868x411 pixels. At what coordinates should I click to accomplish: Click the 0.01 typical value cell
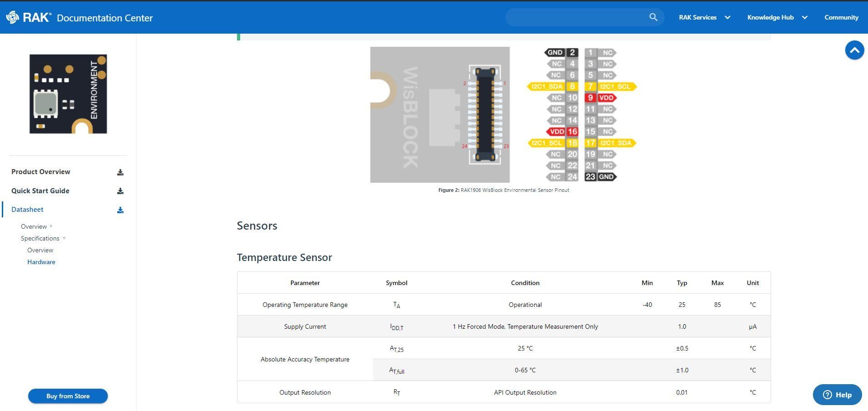[681, 392]
